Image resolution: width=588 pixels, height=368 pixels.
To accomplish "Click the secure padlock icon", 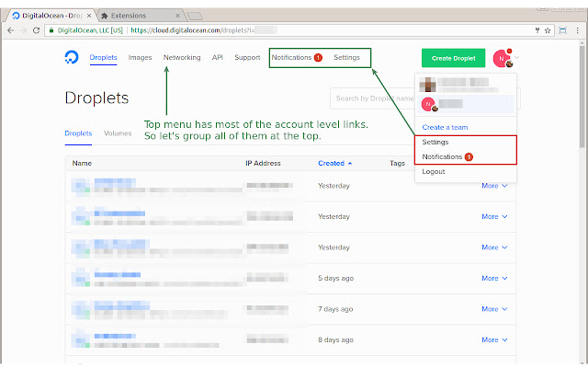I will point(51,30).
